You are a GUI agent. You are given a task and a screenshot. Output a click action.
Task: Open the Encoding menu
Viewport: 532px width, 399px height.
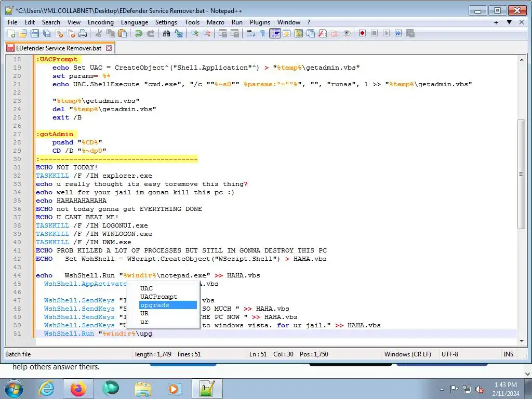tap(101, 22)
